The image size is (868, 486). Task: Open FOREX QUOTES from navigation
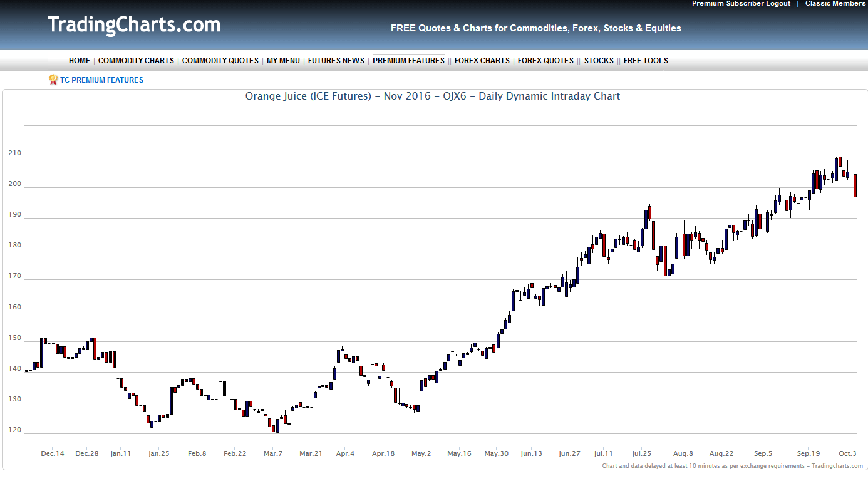(x=545, y=61)
